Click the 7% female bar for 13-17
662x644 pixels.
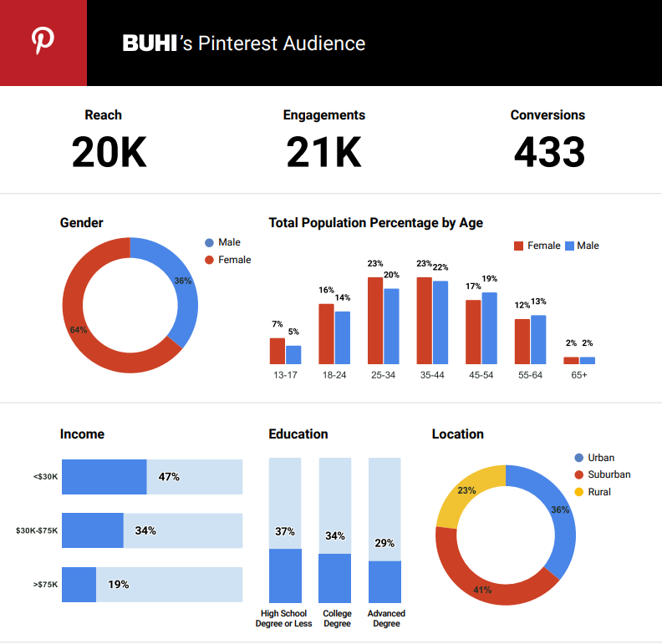click(278, 351)
